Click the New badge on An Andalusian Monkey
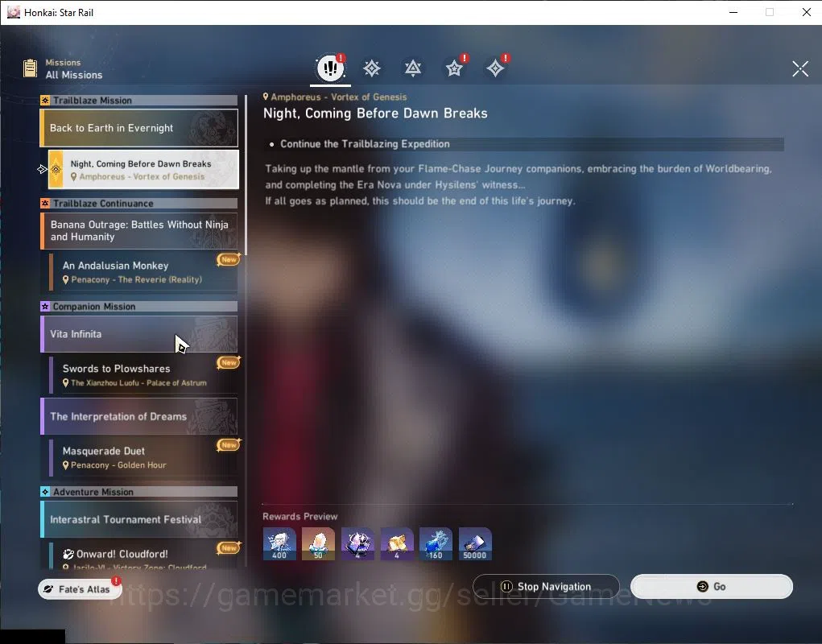 point(229,259)
